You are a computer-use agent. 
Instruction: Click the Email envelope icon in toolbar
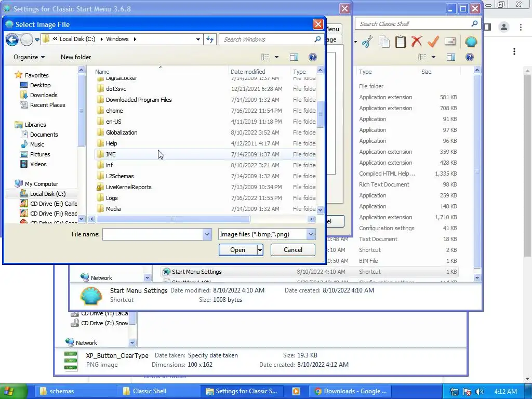pyautogui.click(x=450, y=42)
